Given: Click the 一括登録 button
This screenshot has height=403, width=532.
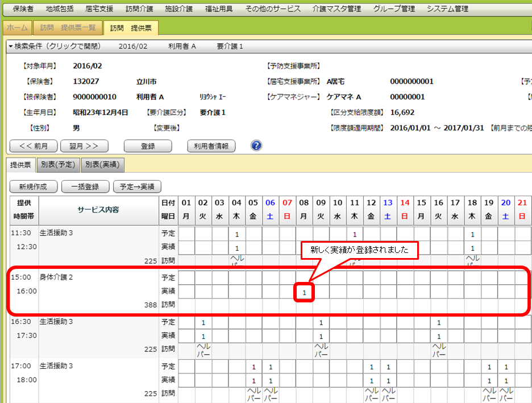Looking at the screenshot, I should 84,186.
